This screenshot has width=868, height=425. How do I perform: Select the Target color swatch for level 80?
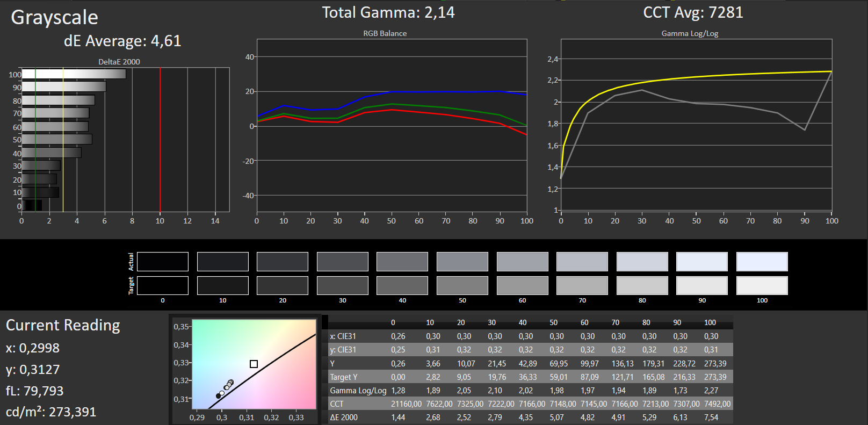[x=642, y=285]
